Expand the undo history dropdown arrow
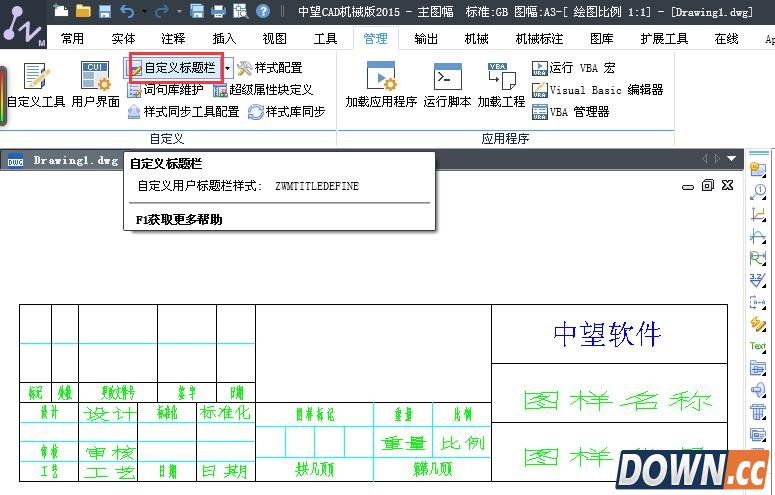The height and width of the screenshot is (495, 775). [144, 11]
